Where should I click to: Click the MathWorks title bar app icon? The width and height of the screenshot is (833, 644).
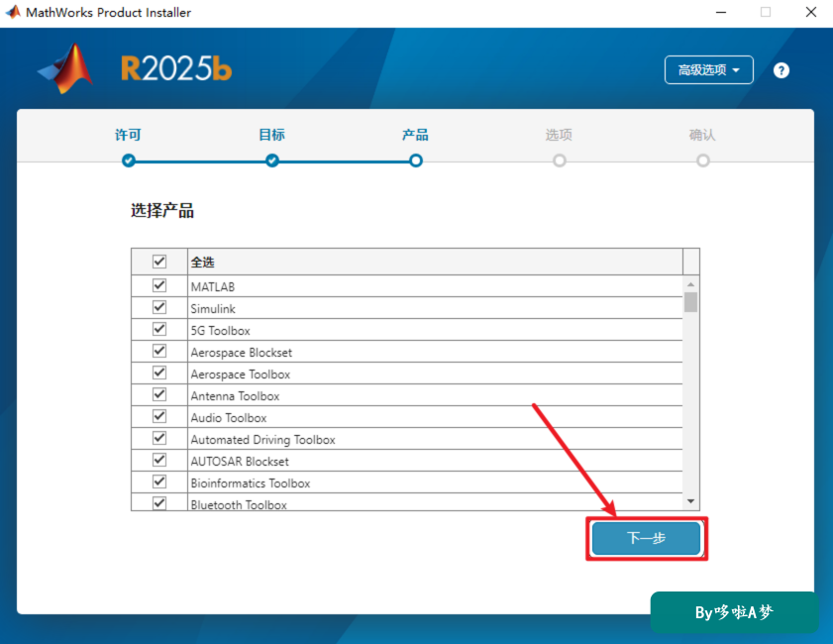click(13, 12)
